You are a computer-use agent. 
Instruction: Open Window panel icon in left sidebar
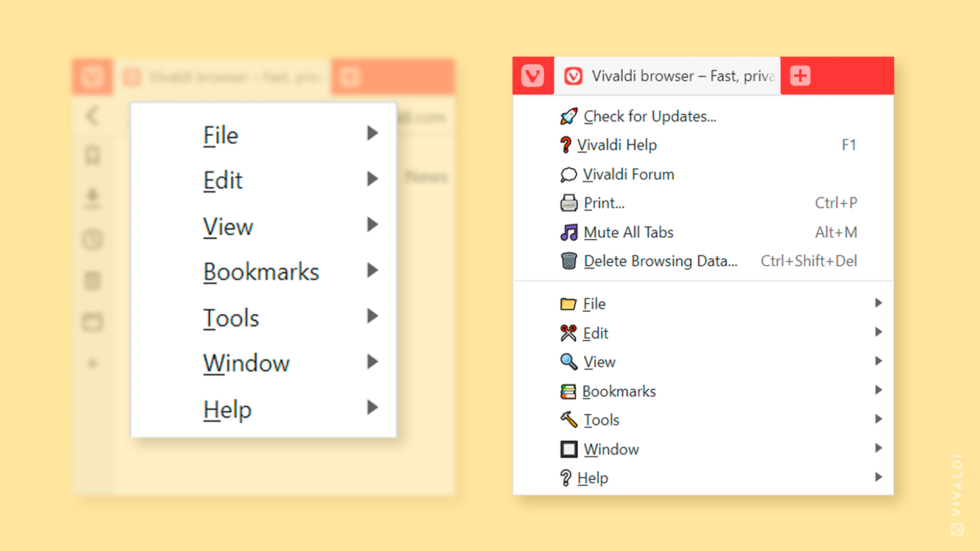pyautogui.click(x=92, y=322)
